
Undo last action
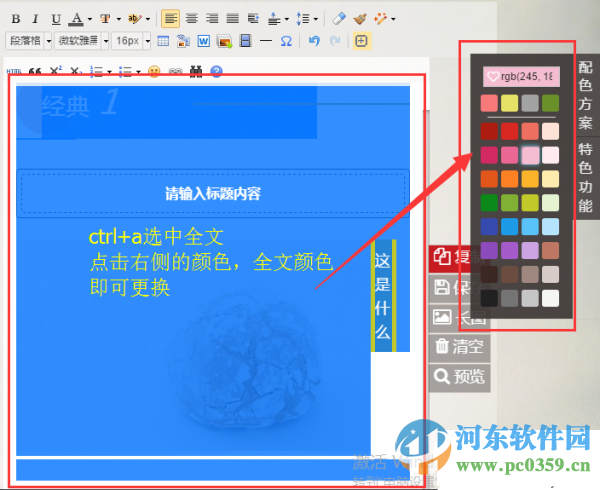coord(314,41)
